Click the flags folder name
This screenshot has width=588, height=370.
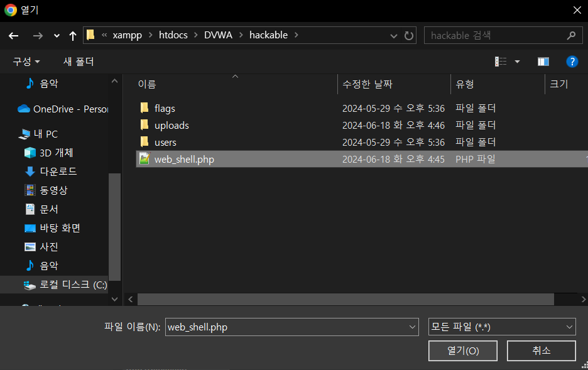point(165,108)
